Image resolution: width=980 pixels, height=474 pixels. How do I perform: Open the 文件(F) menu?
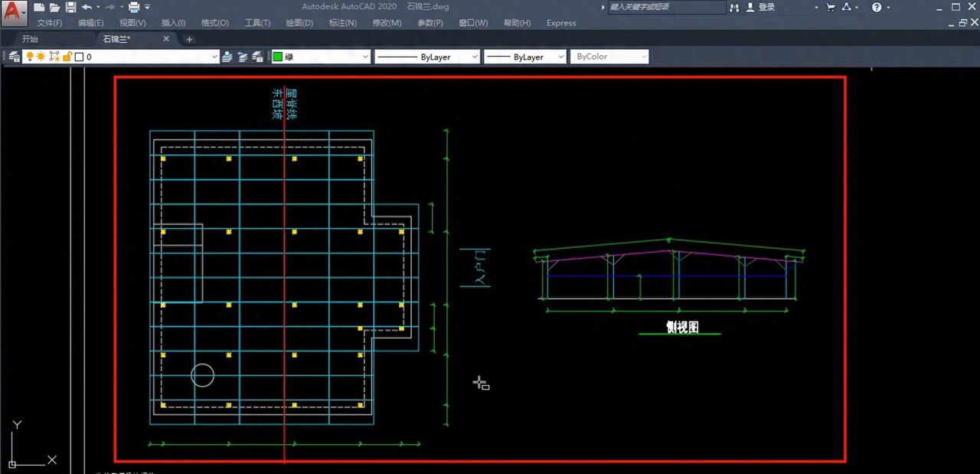pos(50,23)
